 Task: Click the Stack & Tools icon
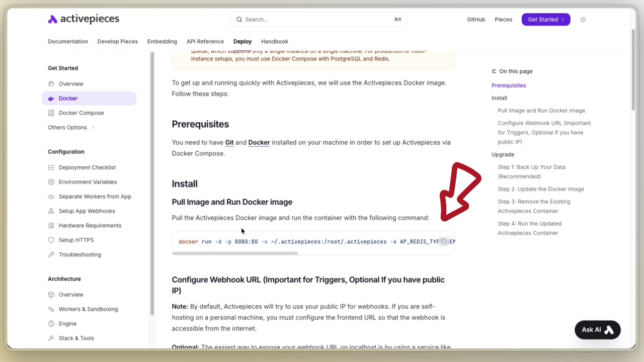pyautogui.click(x=51, y=338)
